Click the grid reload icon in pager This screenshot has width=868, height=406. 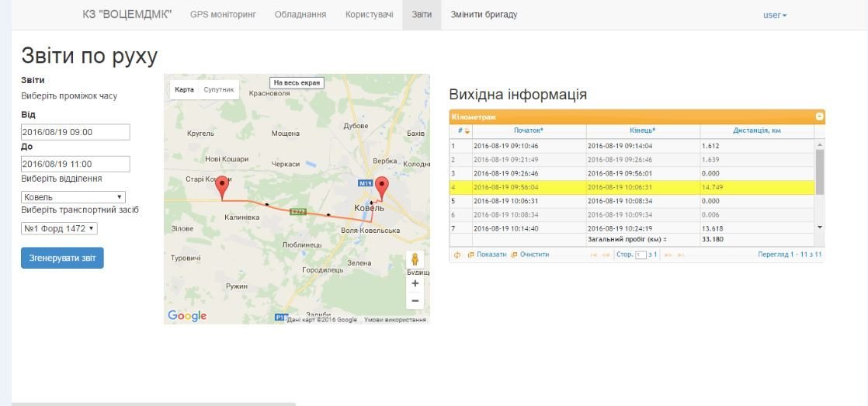[457, 255]
